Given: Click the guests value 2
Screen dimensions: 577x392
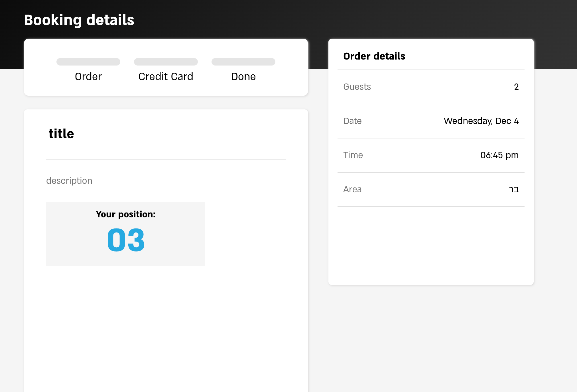Looking at the screenshot, I should tap(516, 87).
